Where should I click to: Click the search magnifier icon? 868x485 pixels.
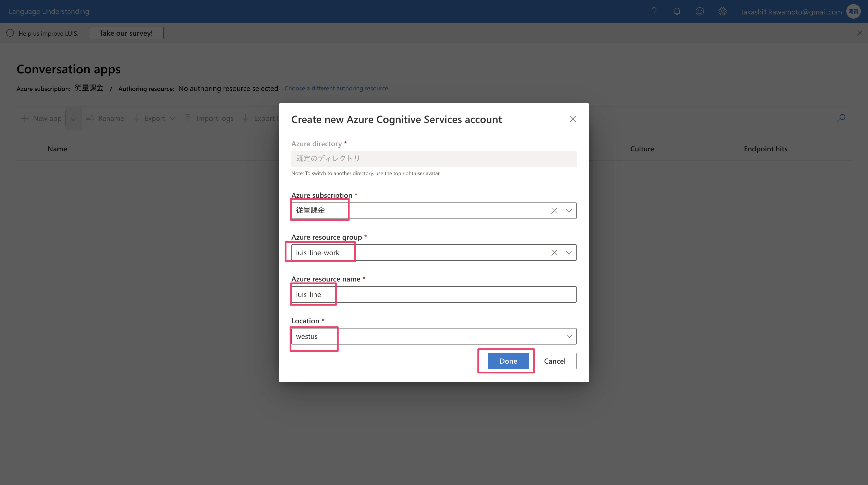841,118
